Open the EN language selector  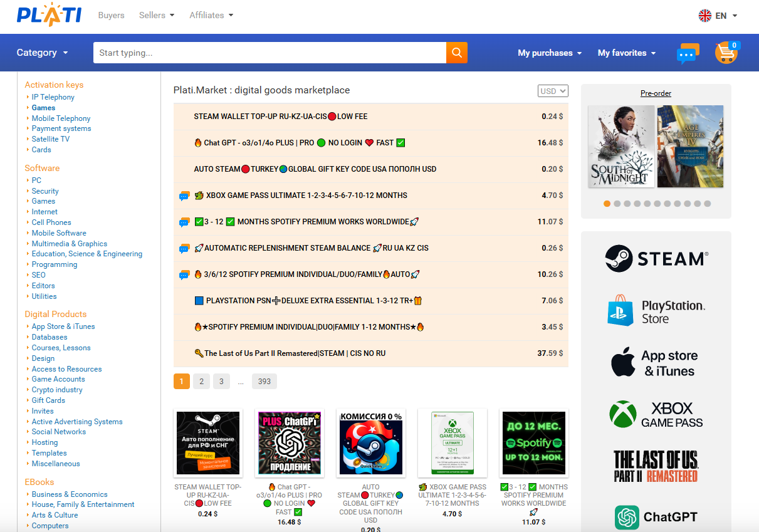718,16
